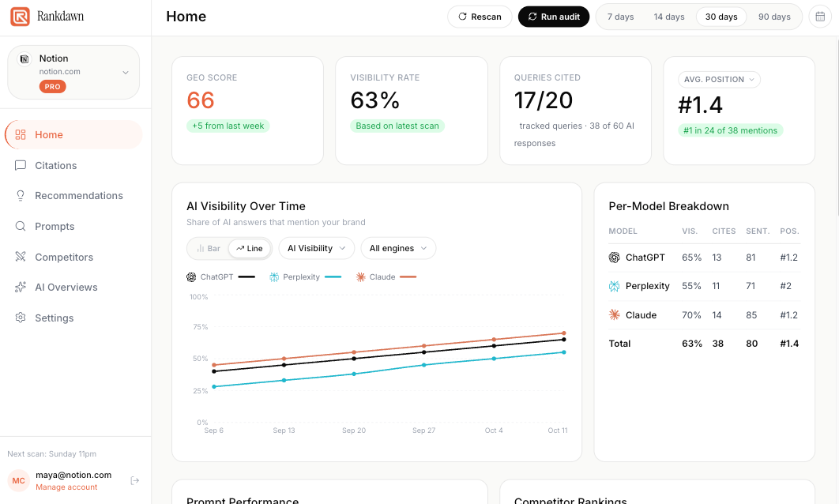839x504 pixels.
Task: Click the Manage account link
Action: pyautogui.click(x=66, y=487)
